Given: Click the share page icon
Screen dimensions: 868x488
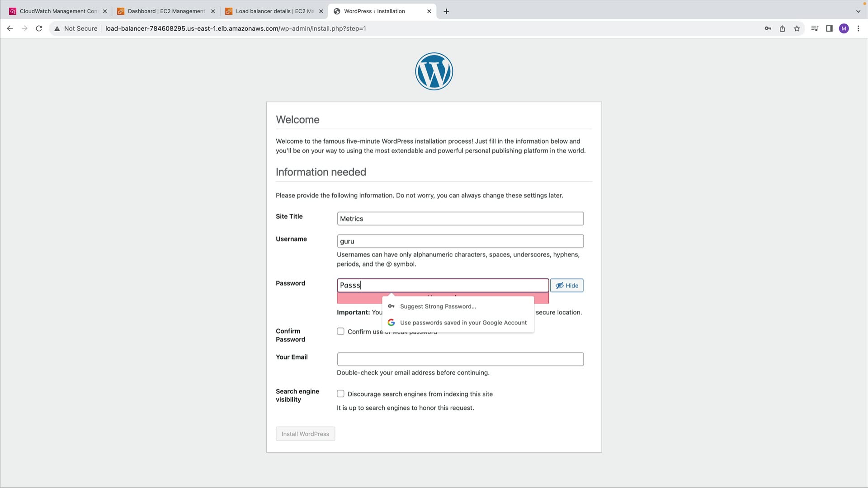Looking at the screenshot, I should [782, 28].
